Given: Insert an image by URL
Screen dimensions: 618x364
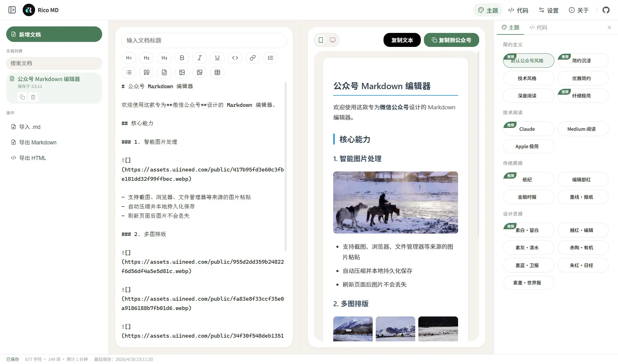Looking at the screenshot, I should [182, 72].
